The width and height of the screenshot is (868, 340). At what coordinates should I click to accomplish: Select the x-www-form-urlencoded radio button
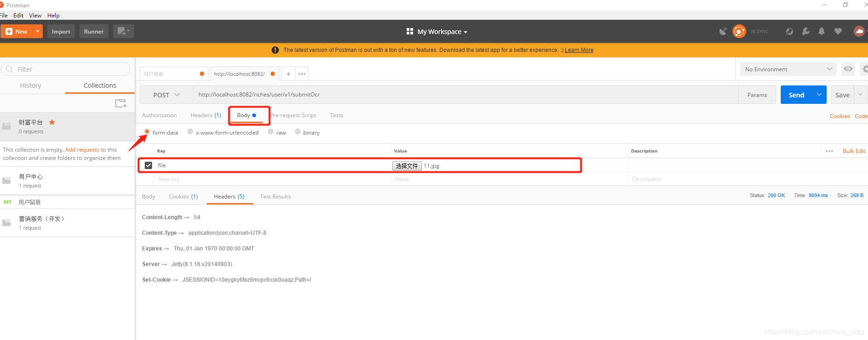coord(190,132)
